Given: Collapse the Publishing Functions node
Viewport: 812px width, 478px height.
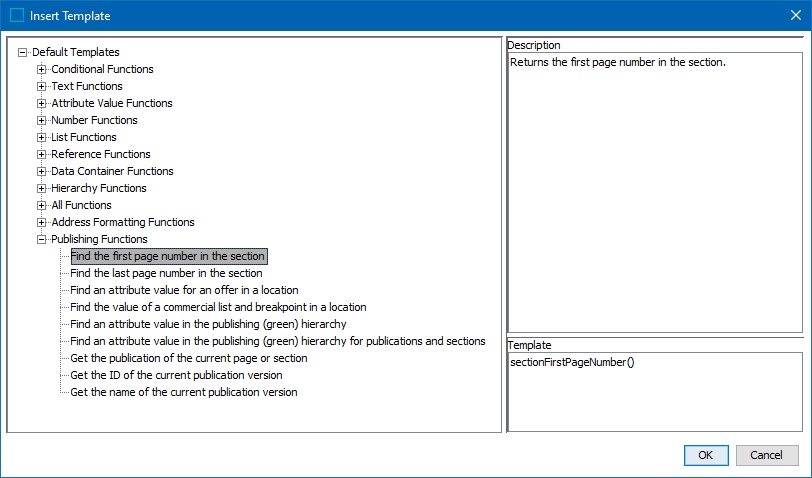Looking at the screenshot, I should pyautogui.click(x=41, y=240).
